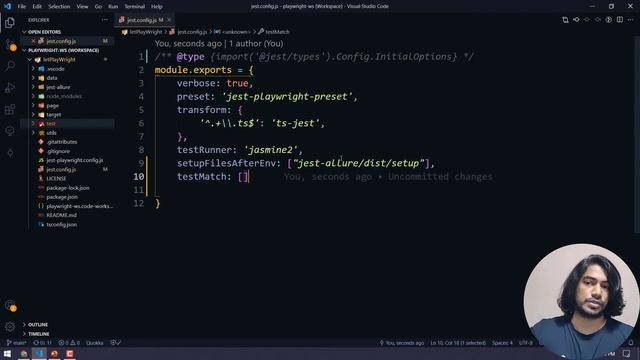Collapse the letPlayWright root folder
640x360 pixels.
pyautogui.click(x=59, y=60)
